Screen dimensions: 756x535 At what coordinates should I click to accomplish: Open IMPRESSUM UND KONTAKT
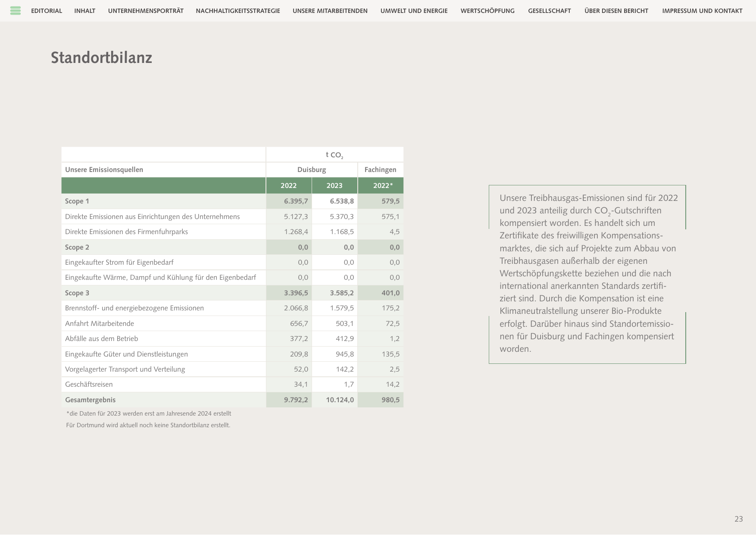click(702, 11)
